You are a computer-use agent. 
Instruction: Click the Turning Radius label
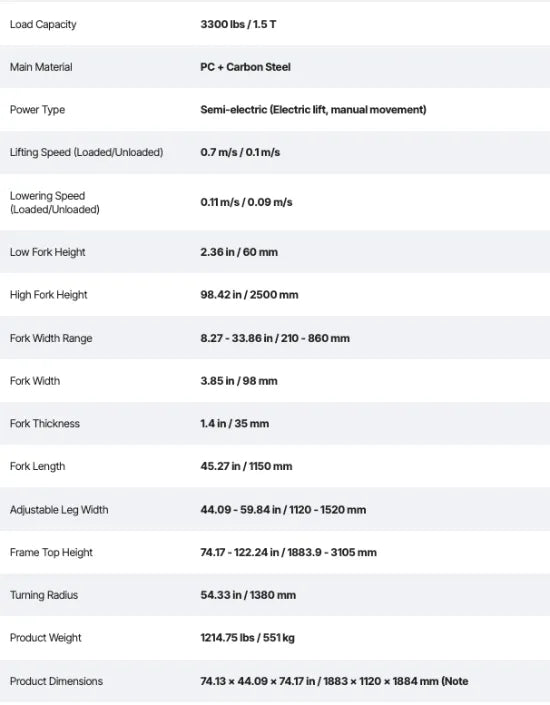[x=44, y=595]
